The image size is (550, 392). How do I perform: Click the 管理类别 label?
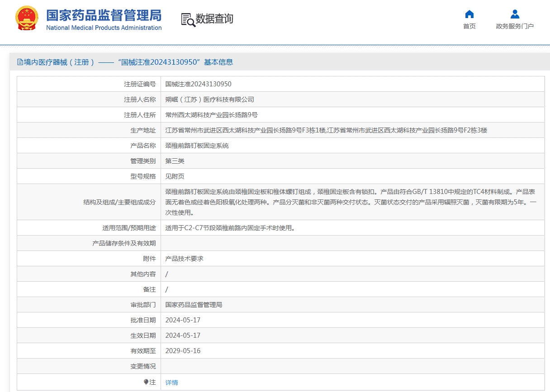pos(143,161)
